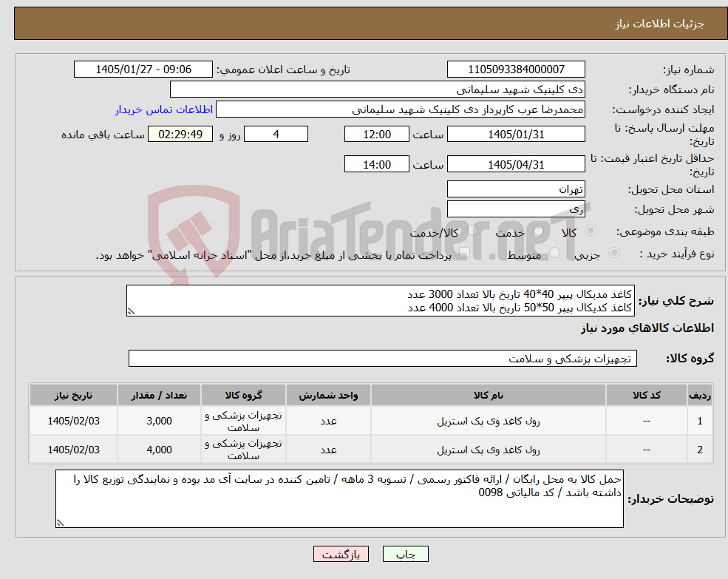Click the جزئیات اطلاعات نیاز header title

coord(660,24)
